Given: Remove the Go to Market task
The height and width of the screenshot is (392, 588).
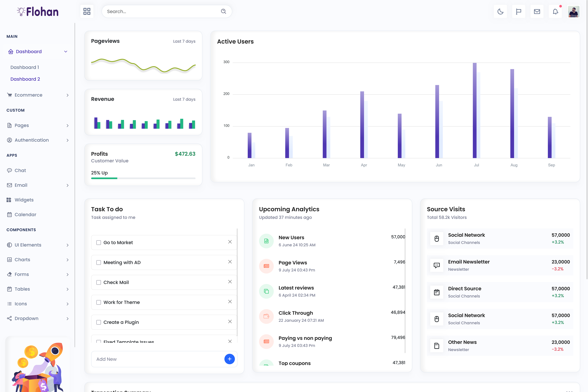Looking at the screenshot, I should [230, 242].
